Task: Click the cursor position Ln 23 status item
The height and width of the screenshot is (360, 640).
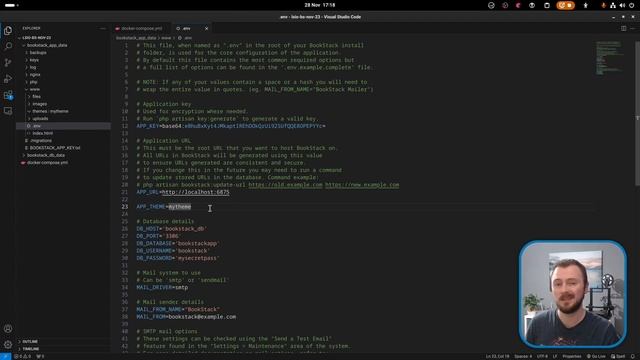Action: point(497,356)
